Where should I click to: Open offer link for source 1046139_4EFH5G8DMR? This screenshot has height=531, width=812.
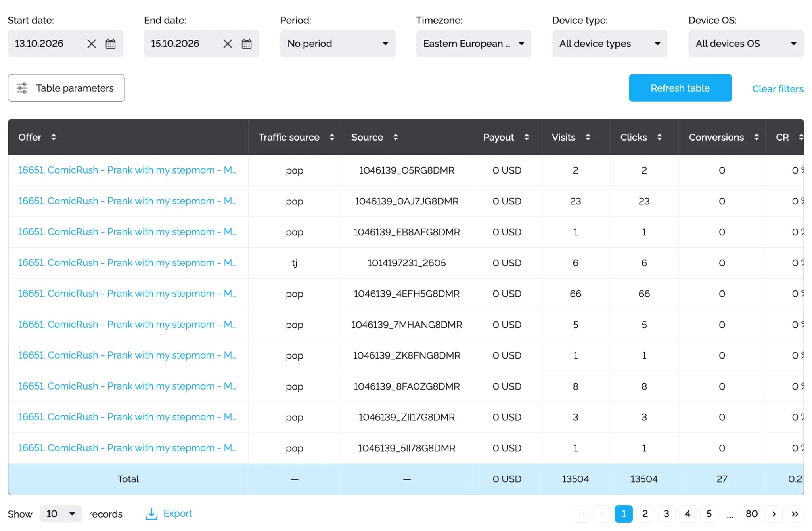tap(127, 294)
